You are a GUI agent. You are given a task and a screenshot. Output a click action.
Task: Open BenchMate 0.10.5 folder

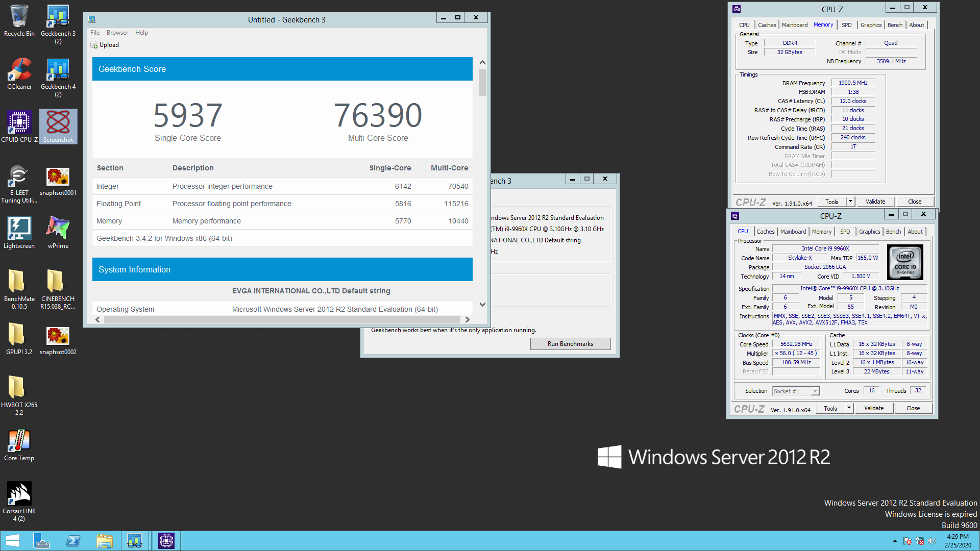pyautogui.click(x=19, y=290)
